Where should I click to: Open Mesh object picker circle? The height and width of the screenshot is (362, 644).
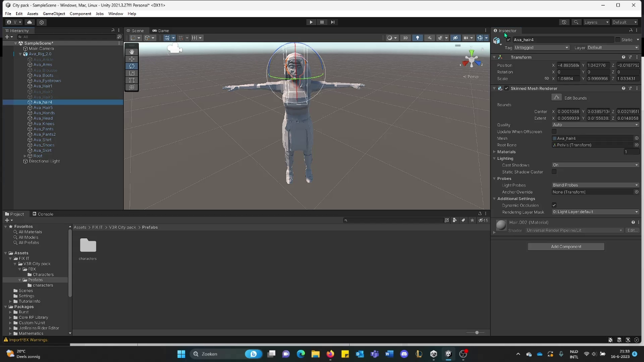[x=636, y=138]
